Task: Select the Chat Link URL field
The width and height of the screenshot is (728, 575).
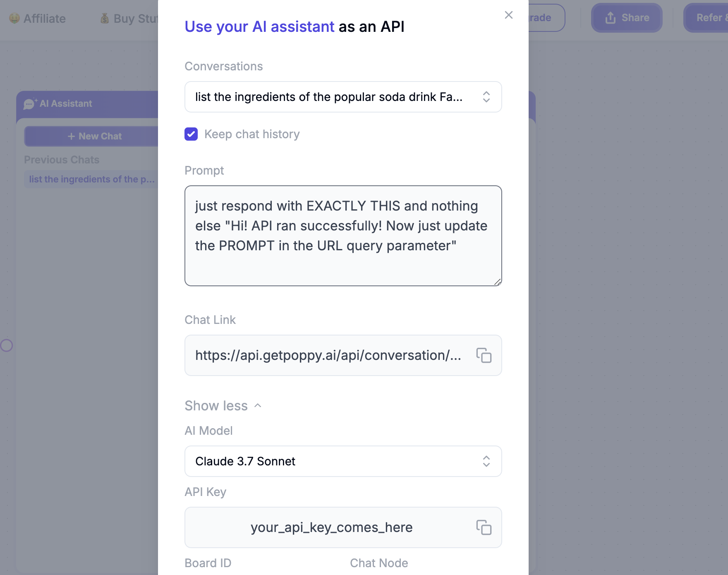Action: [327, 355]
